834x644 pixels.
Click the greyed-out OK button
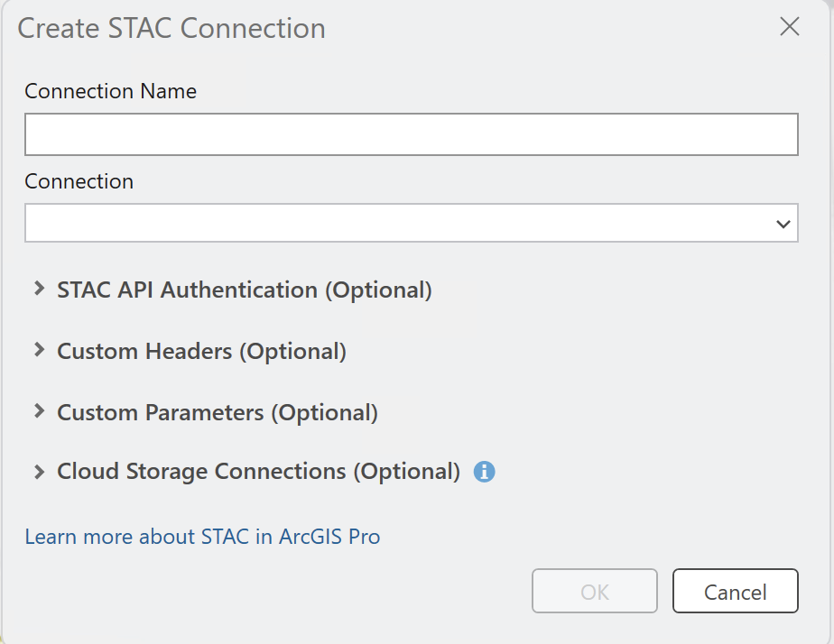click(595, 591)
